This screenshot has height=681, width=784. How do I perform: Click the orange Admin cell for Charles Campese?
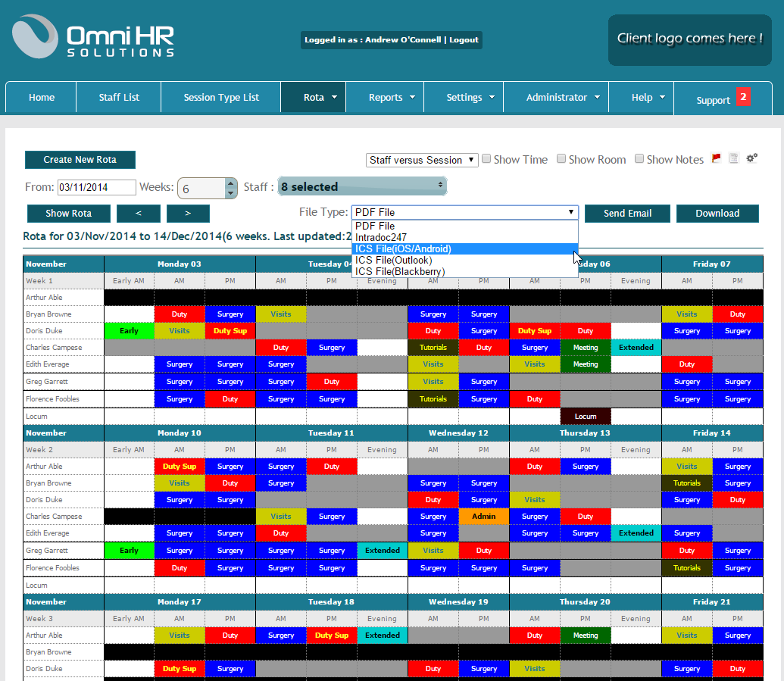(483, 516)
